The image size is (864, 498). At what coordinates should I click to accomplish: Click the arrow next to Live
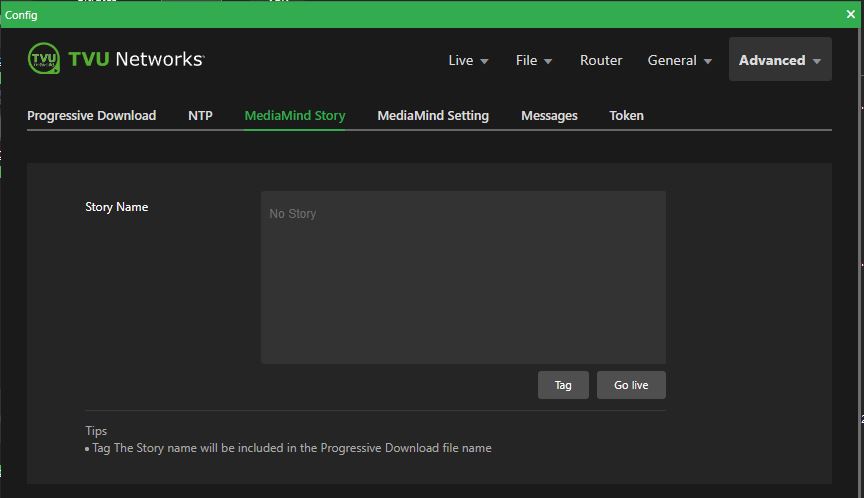[x=485, y=61]
